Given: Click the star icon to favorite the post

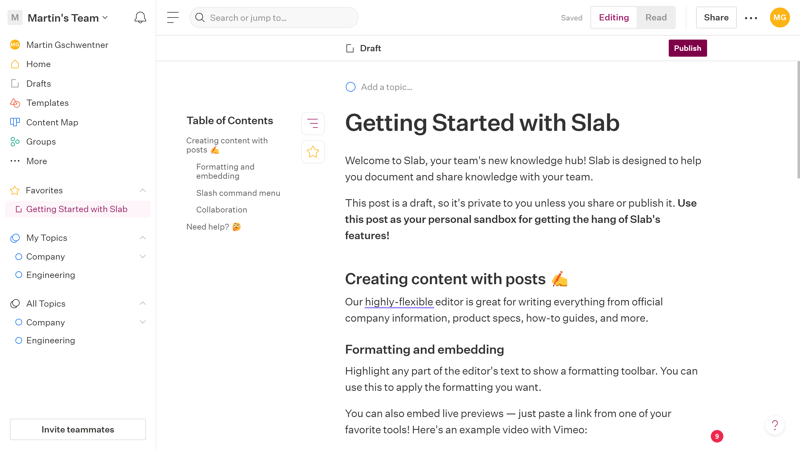Looking at the screenshot, I should (313, 152).
